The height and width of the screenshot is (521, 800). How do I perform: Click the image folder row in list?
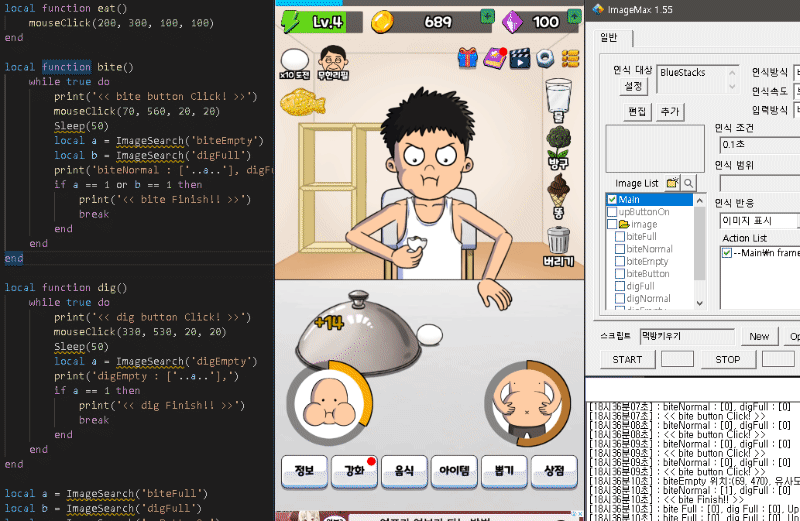point(649,225)
